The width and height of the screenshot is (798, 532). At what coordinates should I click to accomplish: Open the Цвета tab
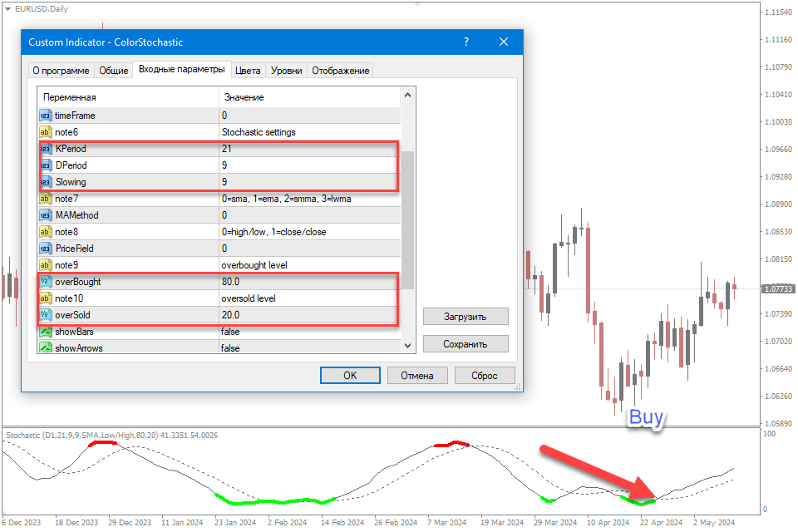pos(248,71)
